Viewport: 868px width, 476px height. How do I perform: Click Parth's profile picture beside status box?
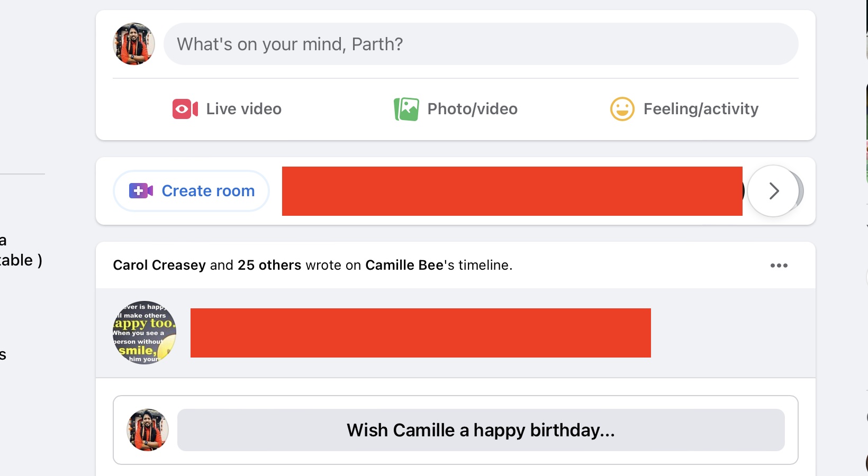coord(134,44)
